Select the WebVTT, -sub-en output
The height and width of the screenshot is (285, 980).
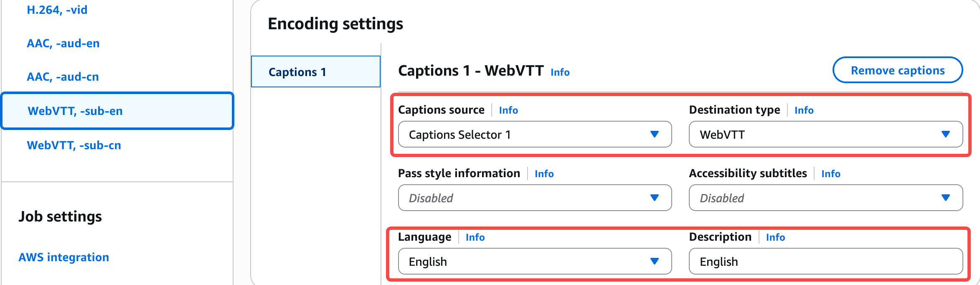(75, 111)
